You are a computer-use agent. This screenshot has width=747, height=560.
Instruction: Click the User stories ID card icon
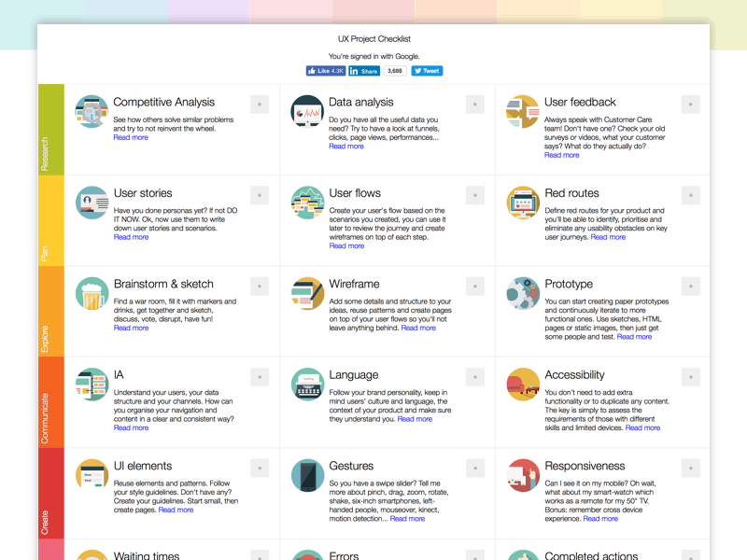[x=92, y=203]
